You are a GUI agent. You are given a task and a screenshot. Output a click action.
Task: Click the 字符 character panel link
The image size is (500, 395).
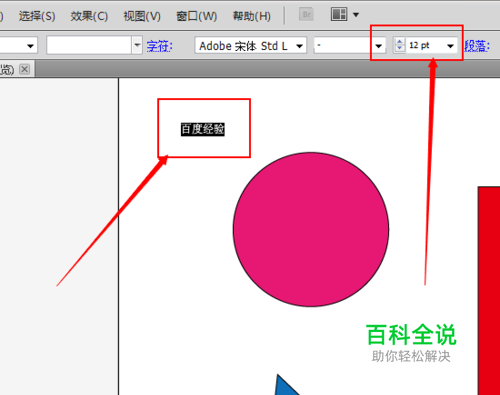tap(160, 46)
